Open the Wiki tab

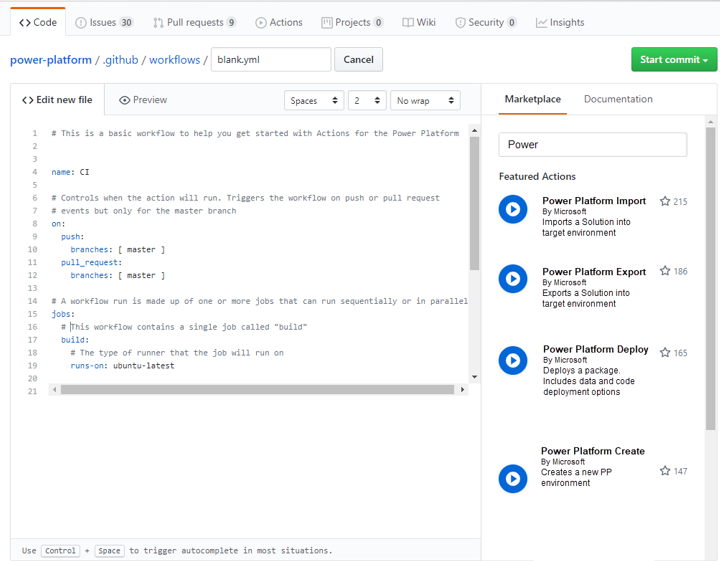pyautogui.click(x=419, y=22)
